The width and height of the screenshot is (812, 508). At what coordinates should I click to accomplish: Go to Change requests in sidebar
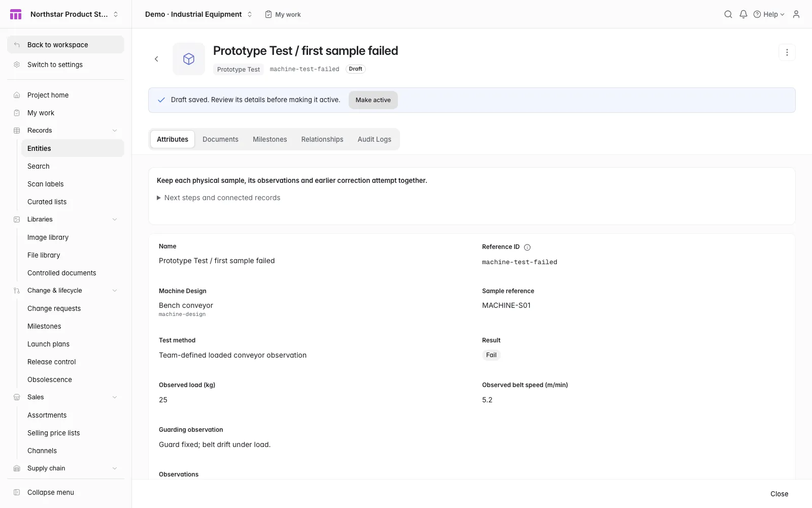pos(54,308)
